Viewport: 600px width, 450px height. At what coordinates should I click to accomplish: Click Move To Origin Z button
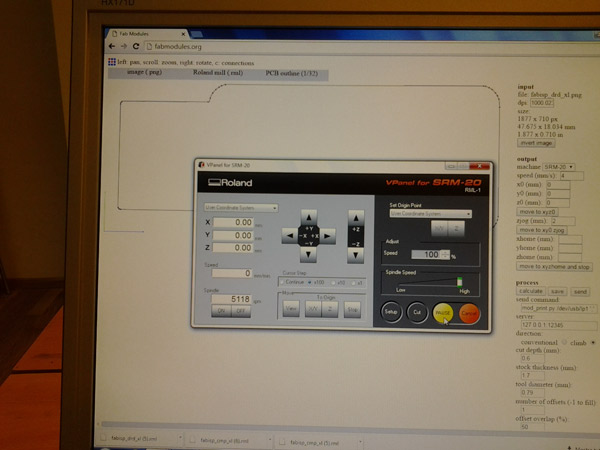point(329,309)
